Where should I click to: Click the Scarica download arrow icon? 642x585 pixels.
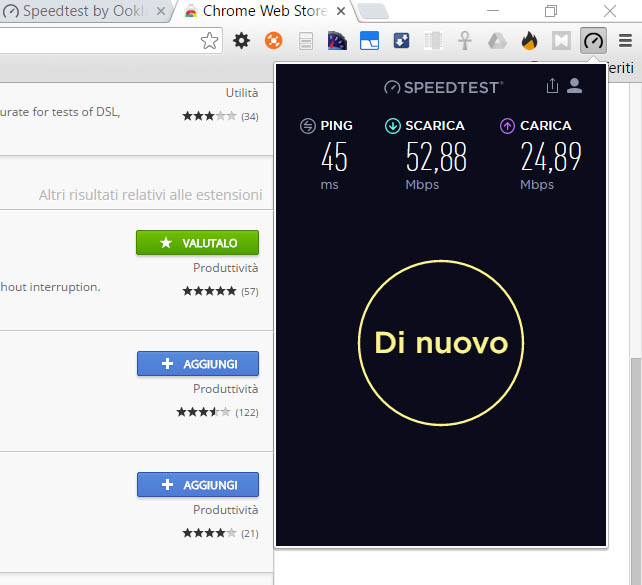(393, 126)
